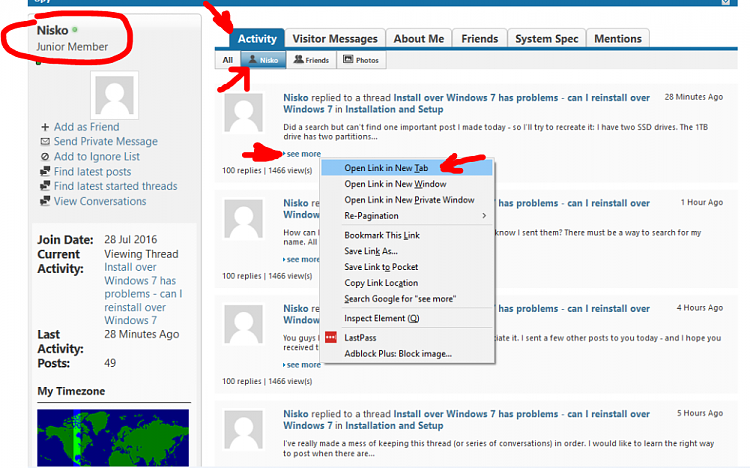The image size is (750, 468).
Task: Choose Open Link in New Tab
Action: tap(407, 168)
